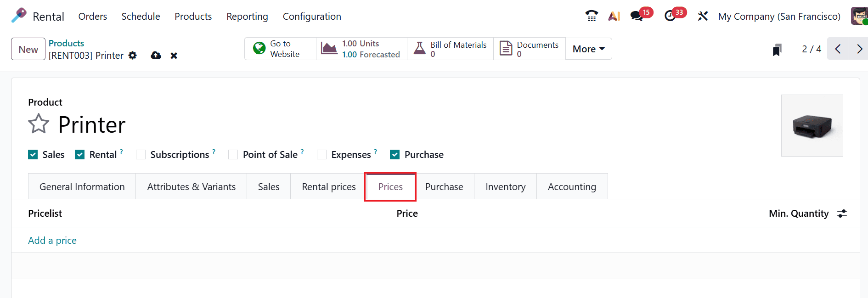Switch to the Purchase tab
This screenshot has height=298, width=868.
pos(444,186)
